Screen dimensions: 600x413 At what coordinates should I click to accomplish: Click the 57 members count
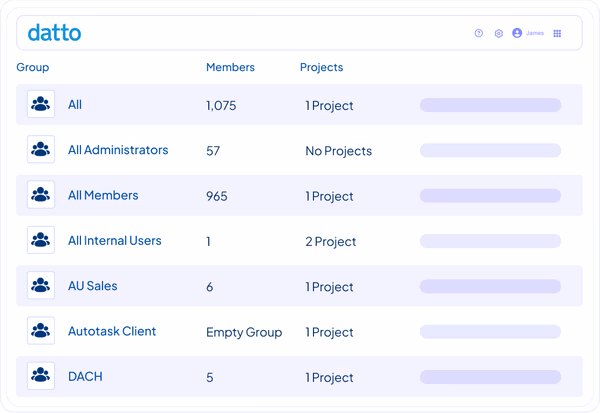213,150
